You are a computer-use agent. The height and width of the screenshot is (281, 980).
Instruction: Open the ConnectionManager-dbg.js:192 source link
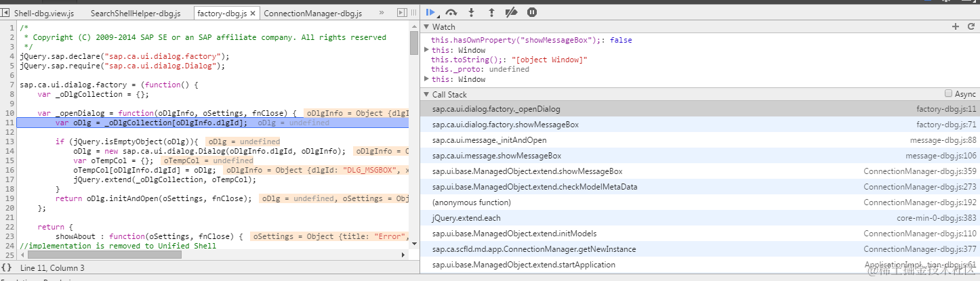point(920,202)
